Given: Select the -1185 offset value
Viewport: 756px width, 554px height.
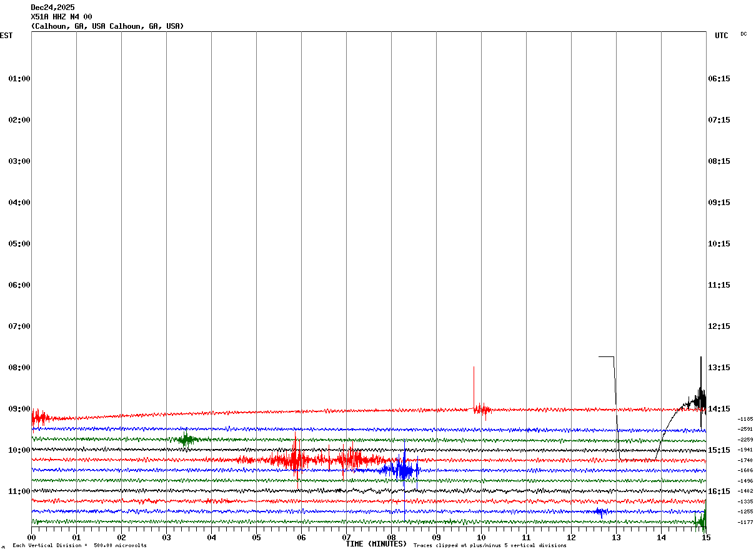Looking at the screenshot, I should [x=745, y=419].
